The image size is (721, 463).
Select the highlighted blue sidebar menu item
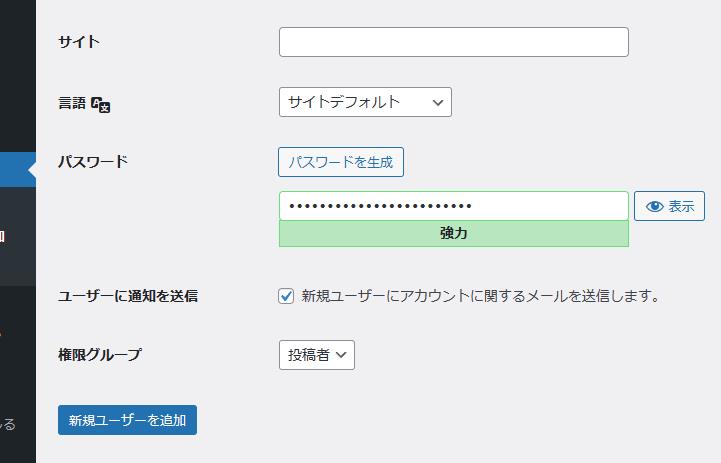(x=17, y=170)
